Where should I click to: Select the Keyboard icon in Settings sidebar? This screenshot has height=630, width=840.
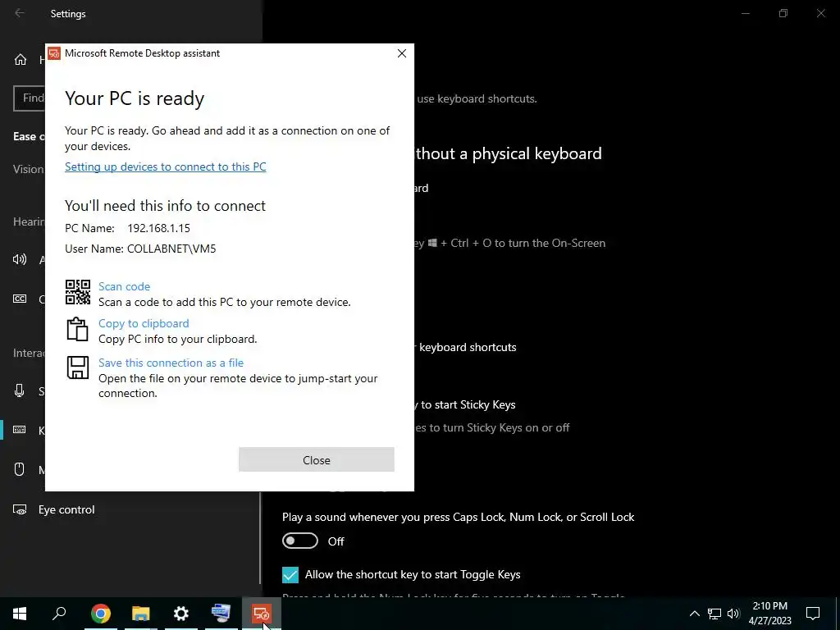20,430
